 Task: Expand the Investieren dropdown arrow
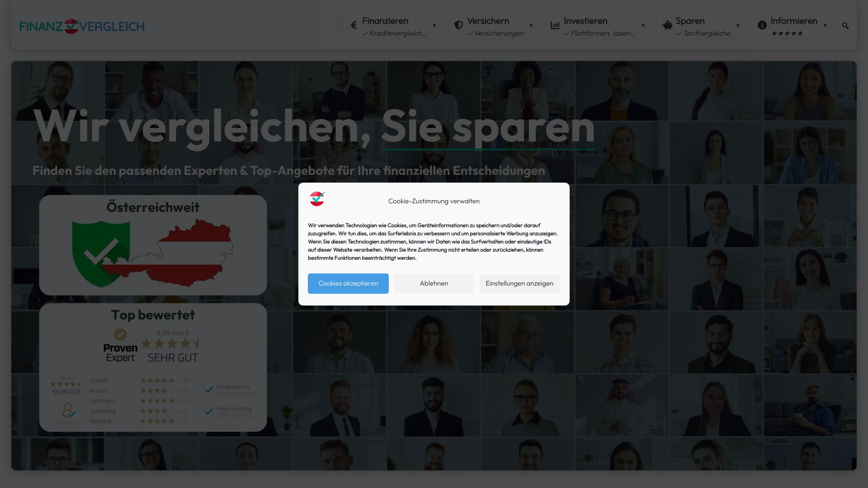click(643, 26)
